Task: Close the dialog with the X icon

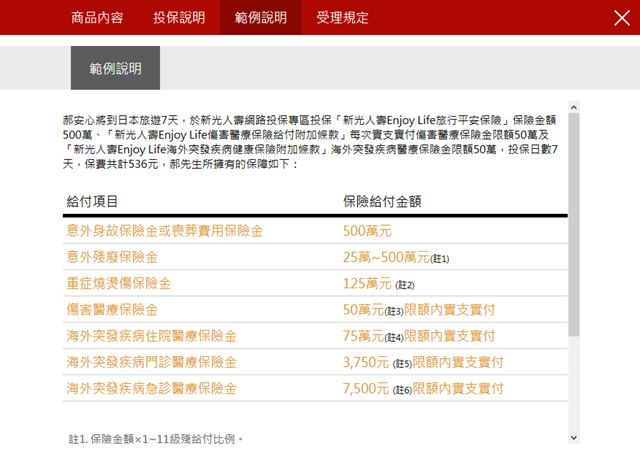Action: (622, 18)
